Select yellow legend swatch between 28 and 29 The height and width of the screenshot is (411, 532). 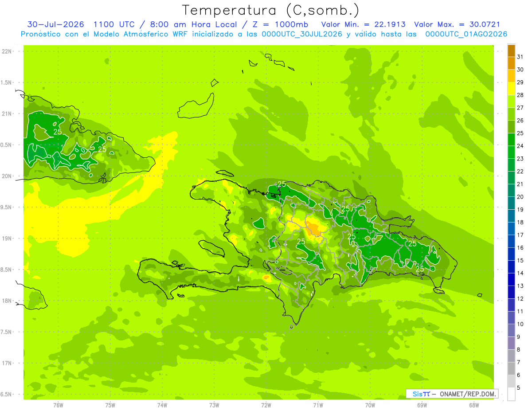(x=511, y=89)
